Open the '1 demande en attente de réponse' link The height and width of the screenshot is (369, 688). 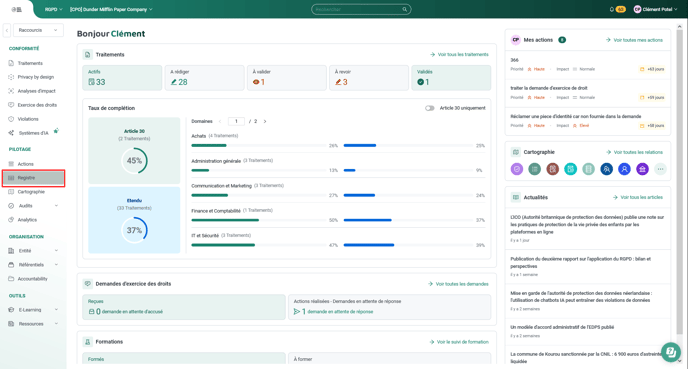[333, 312]
